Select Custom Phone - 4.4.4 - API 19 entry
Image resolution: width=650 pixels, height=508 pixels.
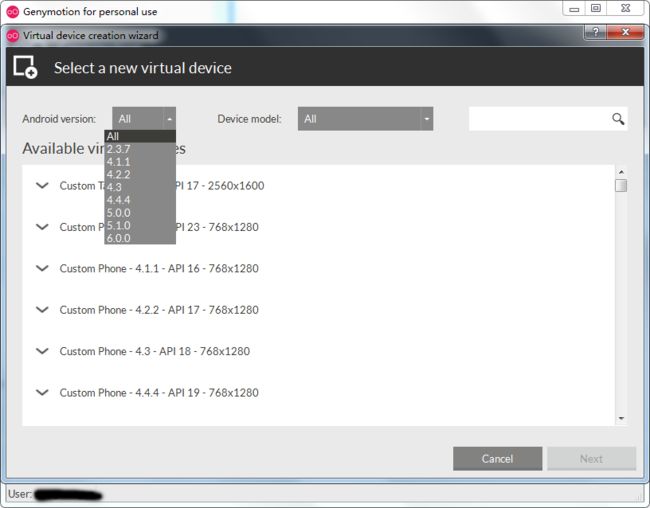coord(159,392)
